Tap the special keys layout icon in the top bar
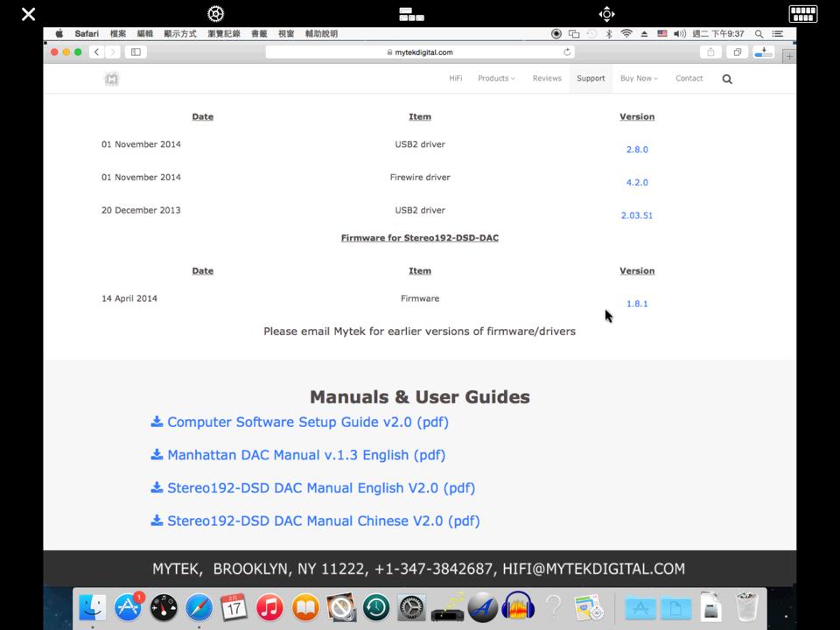The width and height of the screenshot is (840, 630). pos(411,14)
